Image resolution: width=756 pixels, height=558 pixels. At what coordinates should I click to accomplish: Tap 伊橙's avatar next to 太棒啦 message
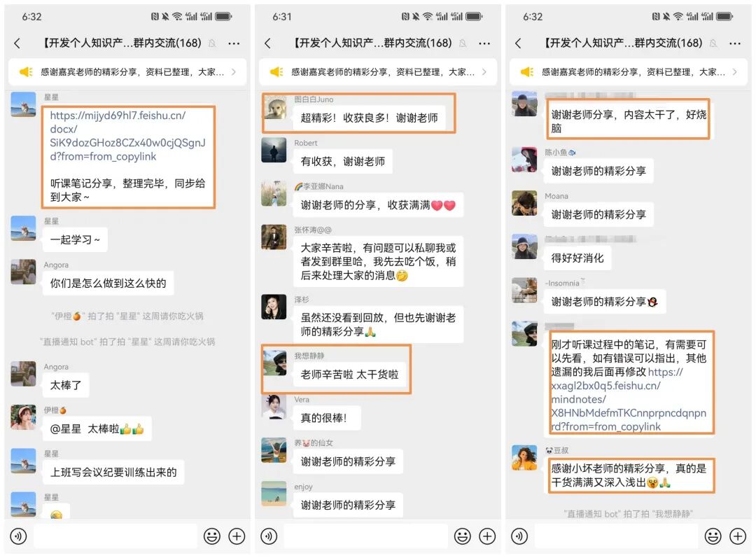(23, 417)
